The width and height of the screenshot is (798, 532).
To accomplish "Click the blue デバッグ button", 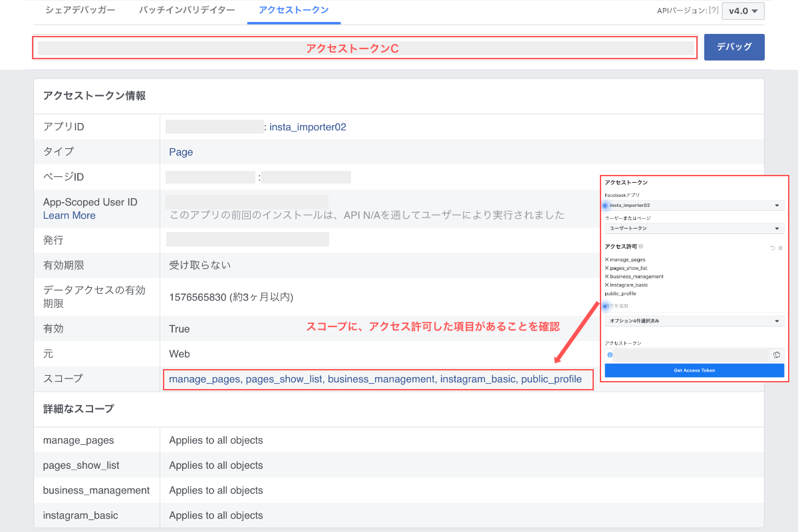I will [734, 47].
